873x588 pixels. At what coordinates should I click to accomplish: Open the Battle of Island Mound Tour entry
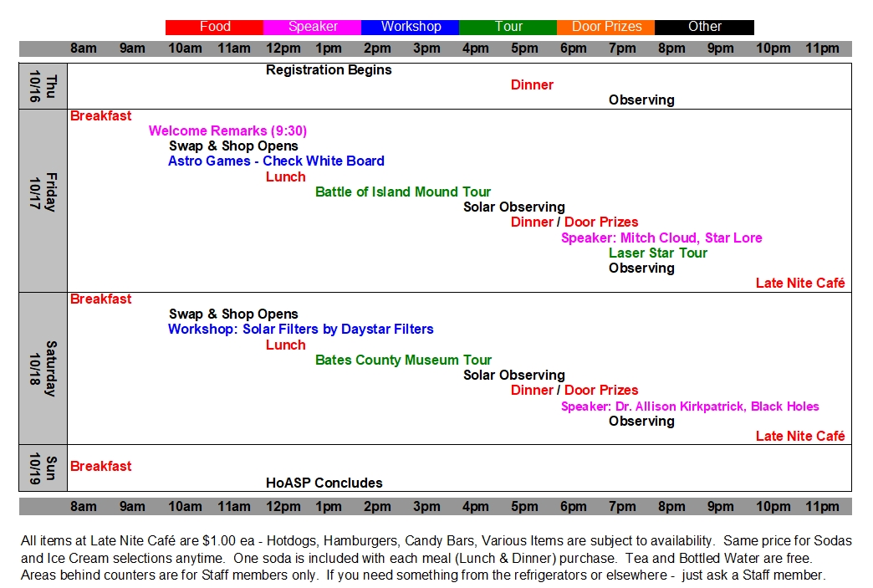(403, 192)
